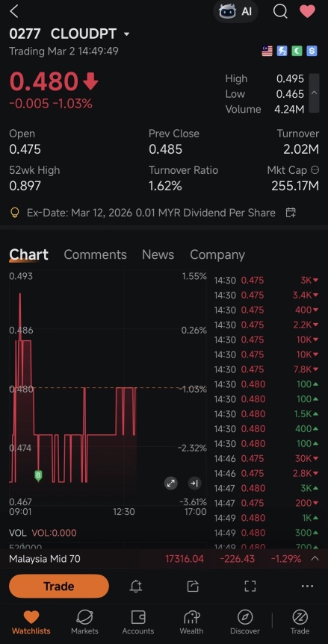Select the 14:30 trade of 7.8K
The width and height of the screenshot is (328, 644).
click(266, 369)
